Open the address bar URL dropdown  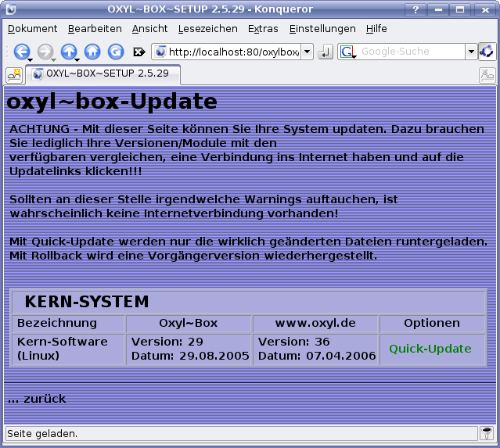pyautogui.click(x=307, y=52)
